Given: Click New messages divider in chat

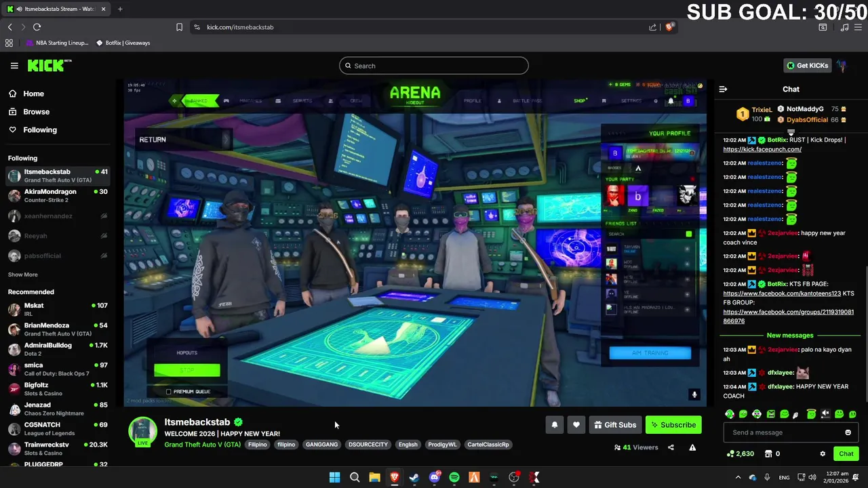Looking at the screenshot, I should click(x=789, y=335).
